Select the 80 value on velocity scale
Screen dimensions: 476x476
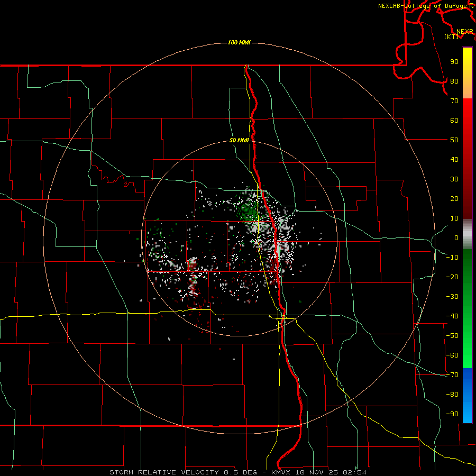tap(454, 81)
